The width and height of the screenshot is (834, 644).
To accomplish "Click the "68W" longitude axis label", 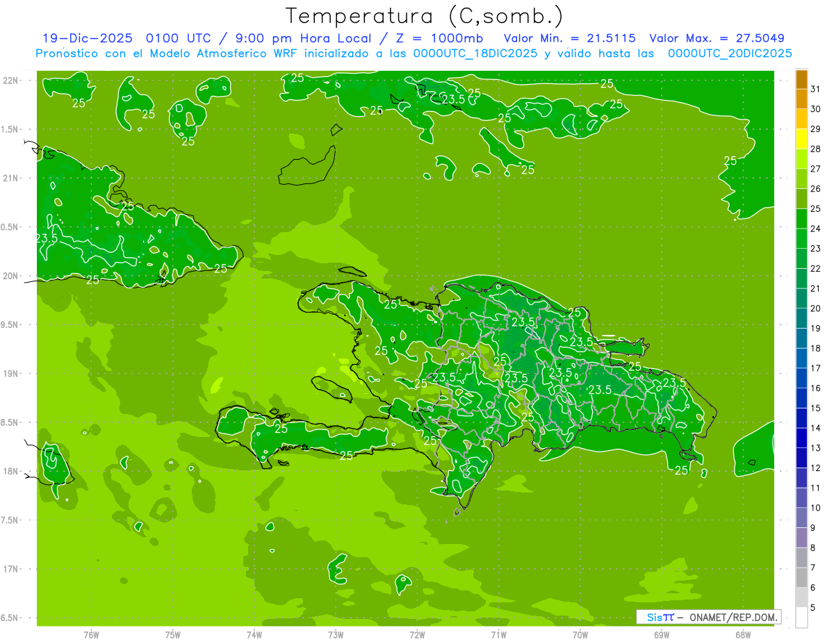I will click(x=743, y=635).
